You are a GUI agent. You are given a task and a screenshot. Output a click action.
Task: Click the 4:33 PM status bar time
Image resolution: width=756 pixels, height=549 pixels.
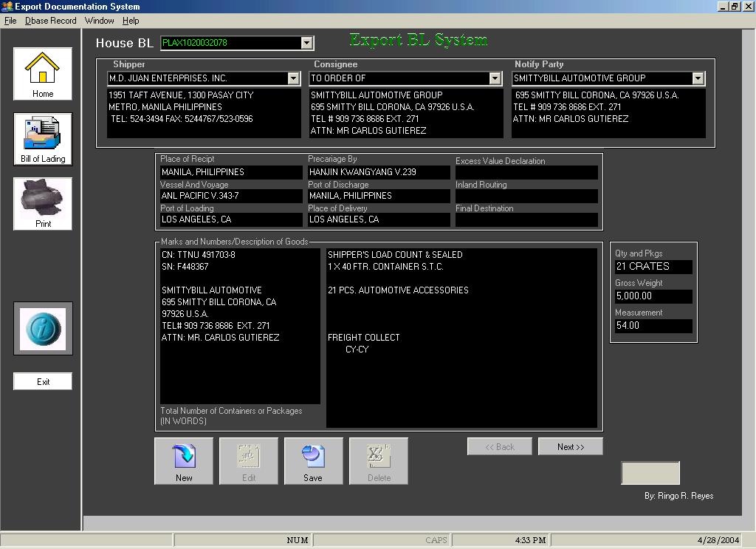[x=530, y=540]
